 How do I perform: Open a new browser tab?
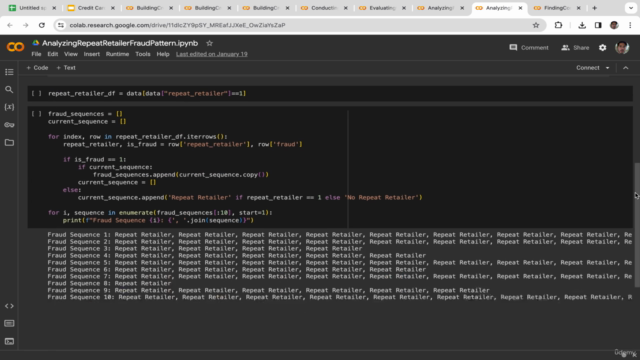click(594, 8)
